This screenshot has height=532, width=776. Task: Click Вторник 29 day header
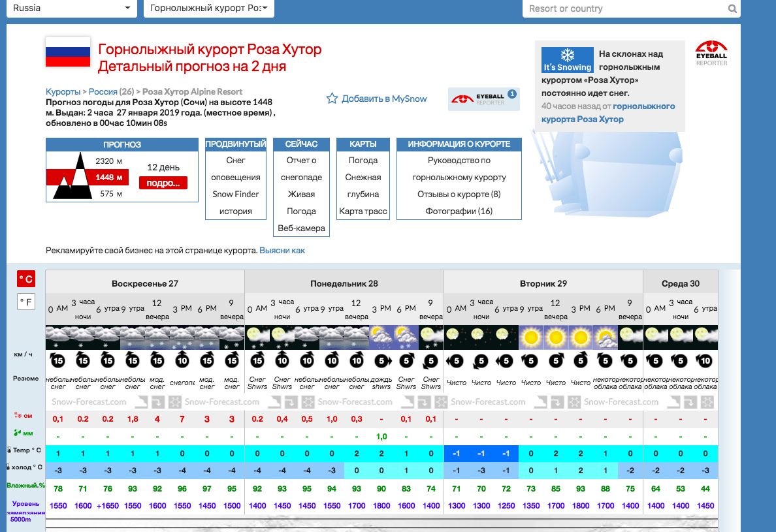tap(543, 283)
